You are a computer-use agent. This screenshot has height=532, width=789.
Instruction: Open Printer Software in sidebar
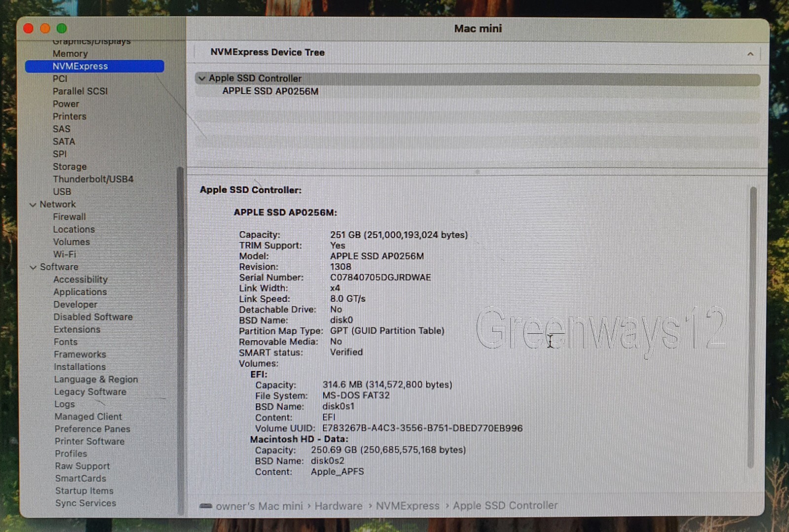(90, 441)
